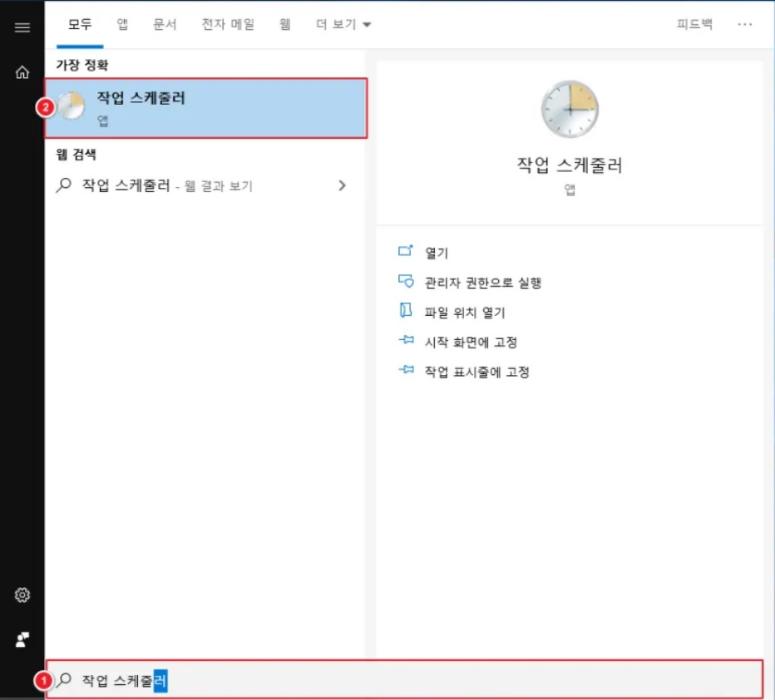Switch to the 문서 tab
Screen dimensions: 775x700
(x=164, y=24)
